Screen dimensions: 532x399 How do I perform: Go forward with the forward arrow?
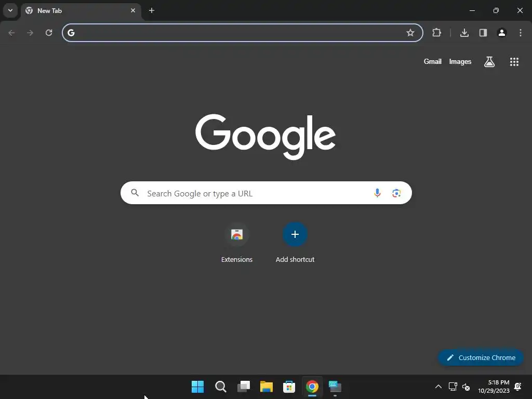(x=30, y=33)
